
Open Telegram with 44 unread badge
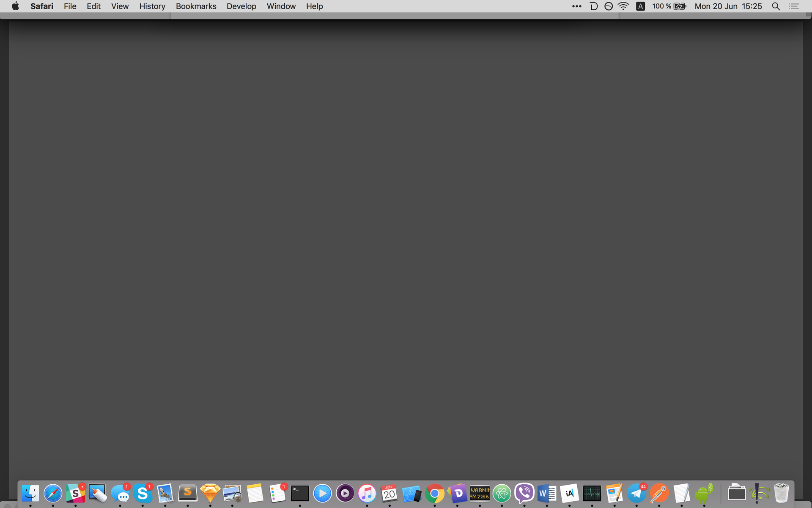pyautogui.click(x=636, y=493)
